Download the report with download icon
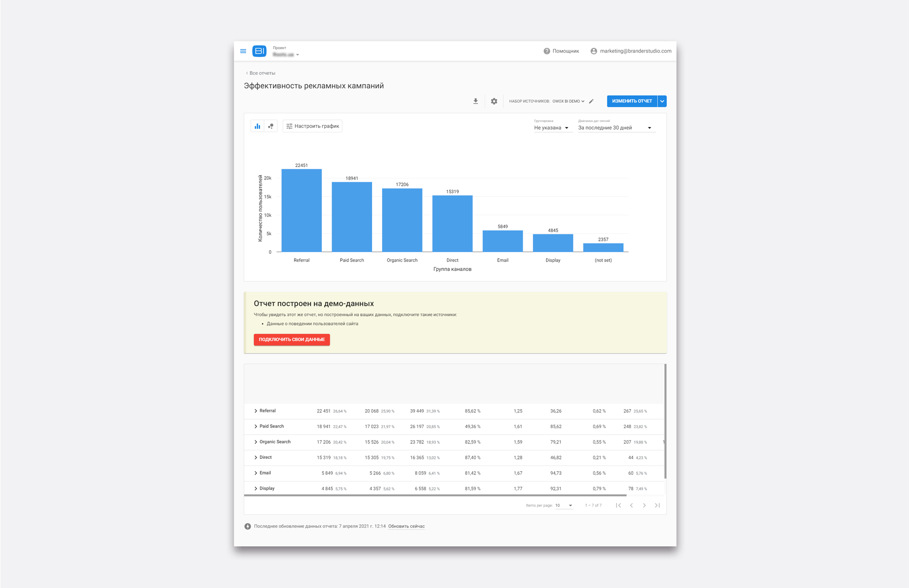Screen dimensions: 909x588 click(475, 101)
